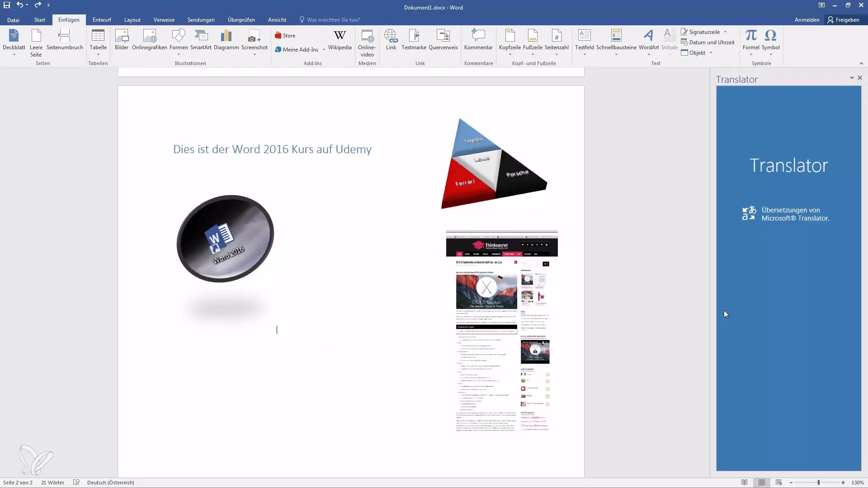Insert a Querverweis cross-reference
The width and height of the screenshot is (868, 488).
pyautogui.click(x=443, y=40)
